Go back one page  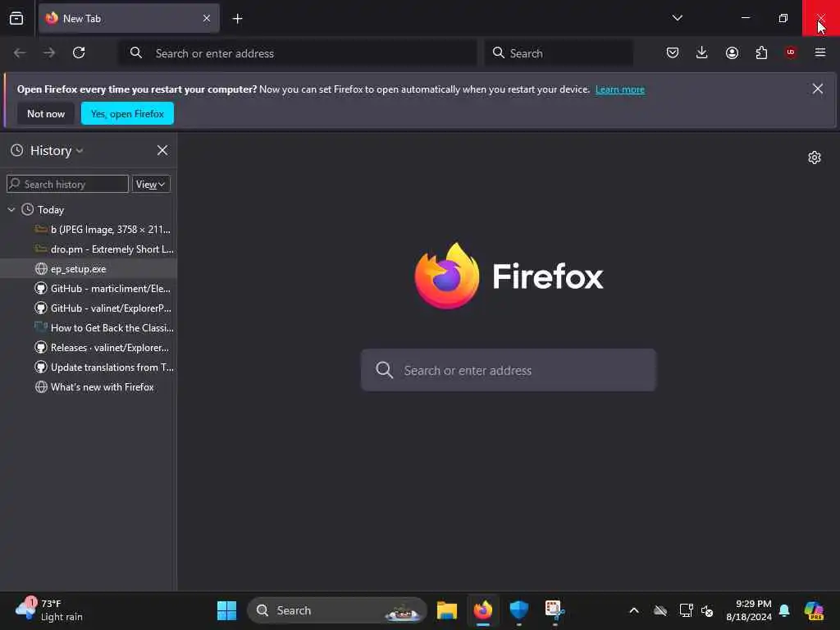coord(20,52)
